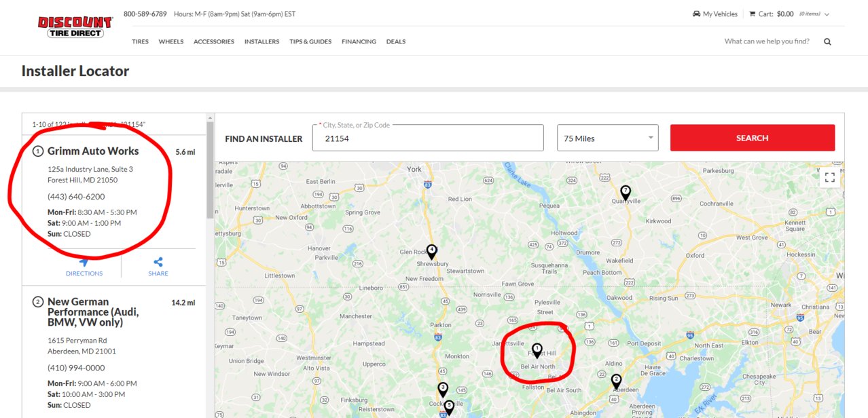Click the 'Jarrettsville' label on the map
The width and height of the screenshot is (868, 418).
[507, 343]
